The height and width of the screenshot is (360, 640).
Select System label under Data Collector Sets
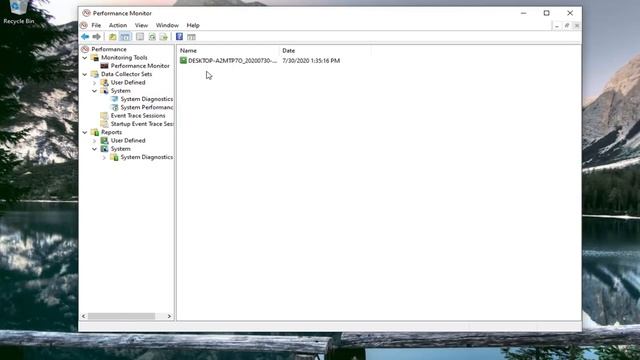click(x=121, y=91)
